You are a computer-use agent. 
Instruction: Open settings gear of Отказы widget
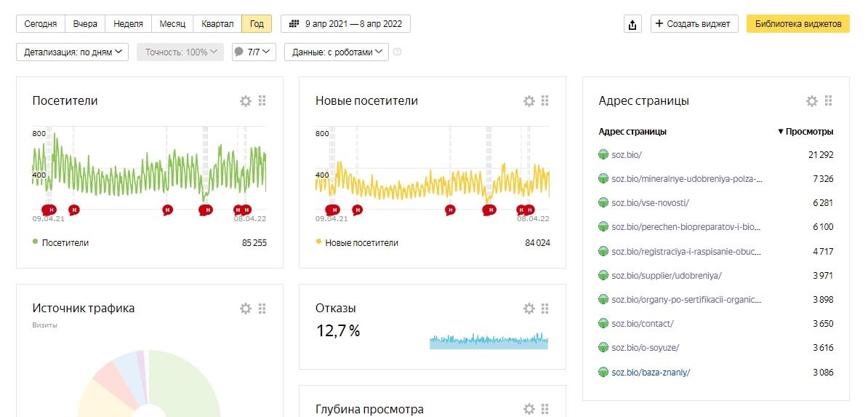[529, 309]
